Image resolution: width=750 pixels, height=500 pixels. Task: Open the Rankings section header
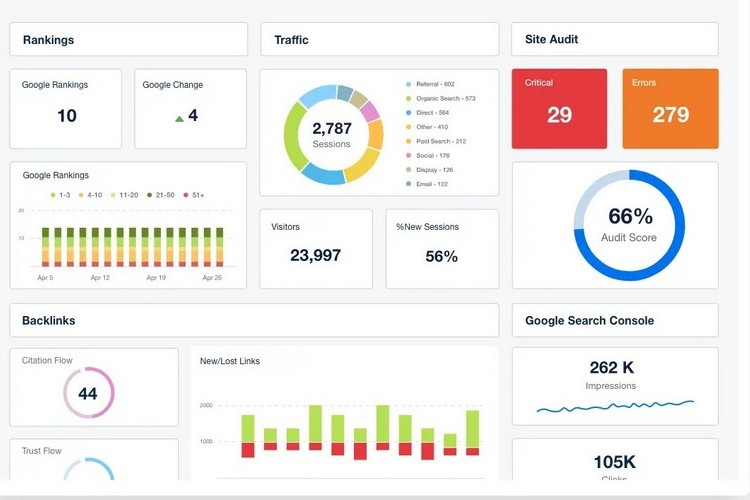pyautogui.click(x=128, y=40)
